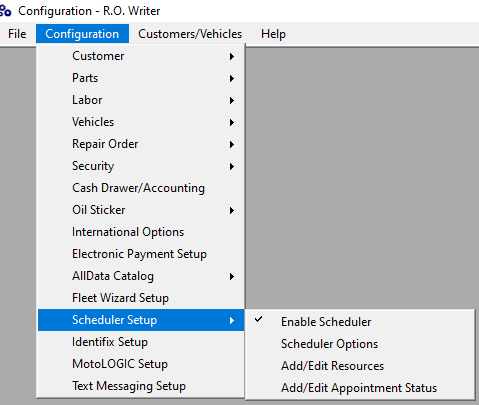Image resolution: width=479 pixels, height=405 pixels.
Task: Open the Vehicles submenu
Action: pyautogui.click(x=141, y=122)
